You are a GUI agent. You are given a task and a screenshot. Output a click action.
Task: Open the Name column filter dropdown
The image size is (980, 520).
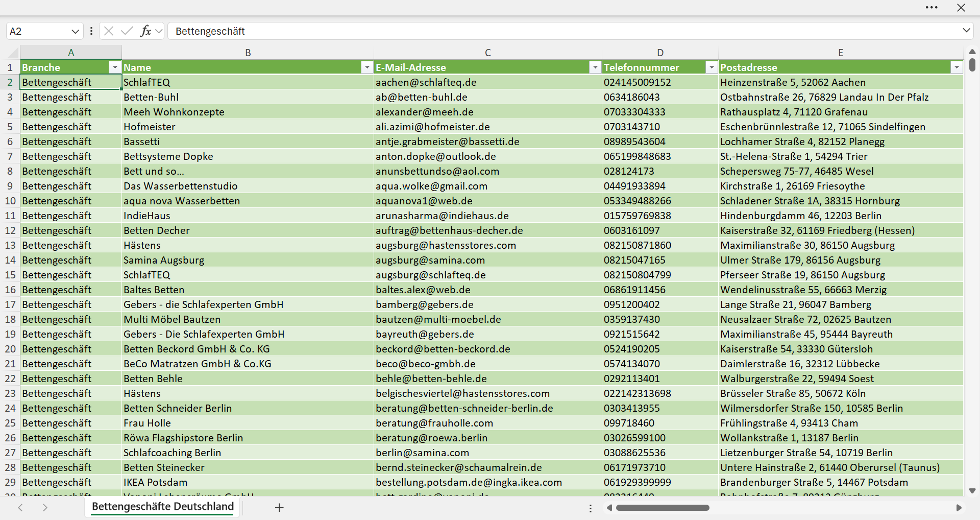[x=367, y=67]
